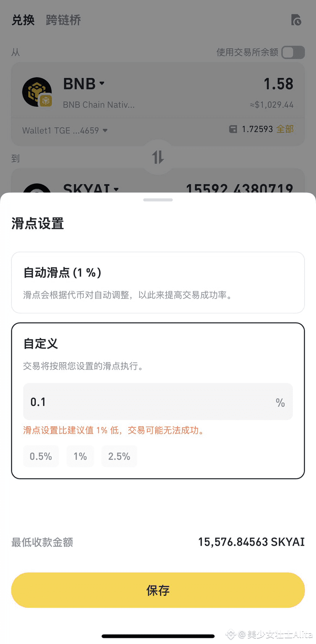The image size is (316, 644).
Task: Select the 自定义 slippage option
Action: (158, 401)
